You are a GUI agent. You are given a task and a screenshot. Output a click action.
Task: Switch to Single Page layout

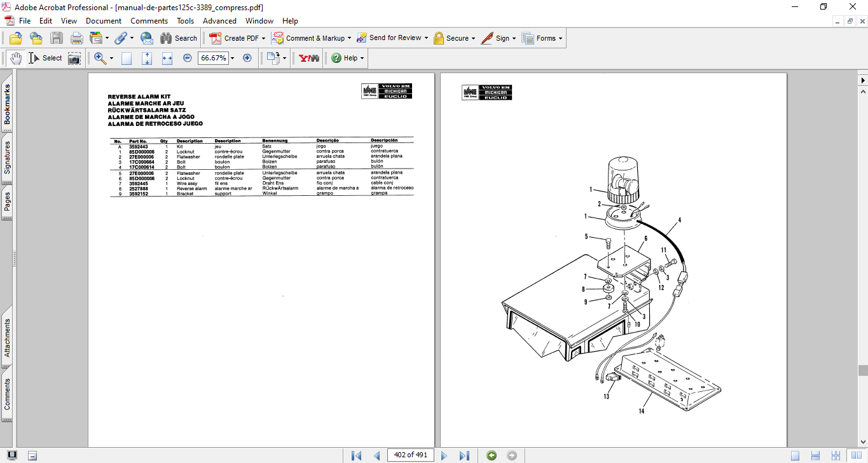(x=795, y=455)
